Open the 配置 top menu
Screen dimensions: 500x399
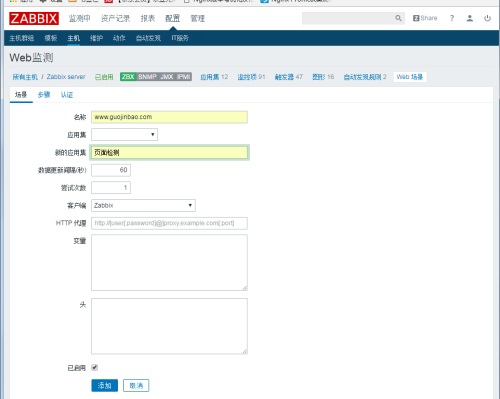click(x=173, y=18)
